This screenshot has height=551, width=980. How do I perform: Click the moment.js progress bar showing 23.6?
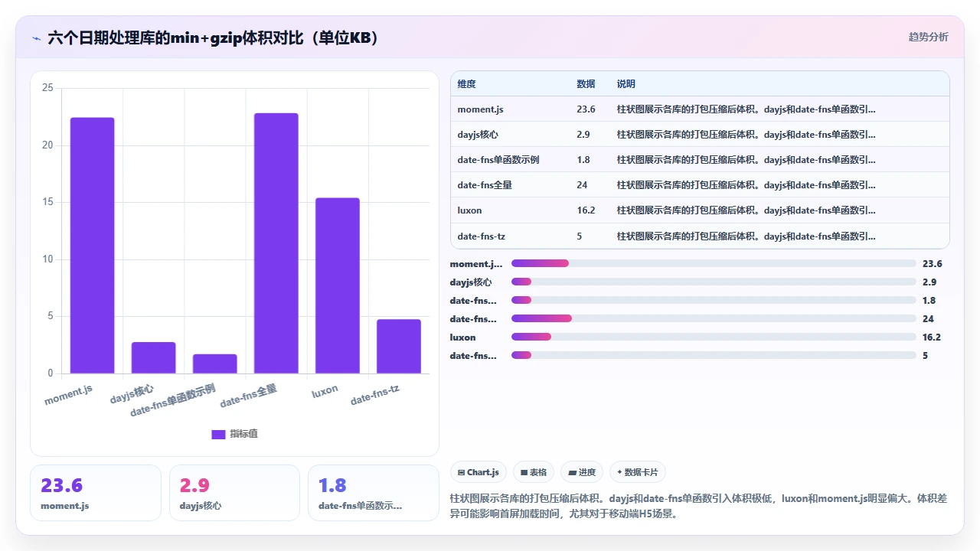tap(714, 263)
